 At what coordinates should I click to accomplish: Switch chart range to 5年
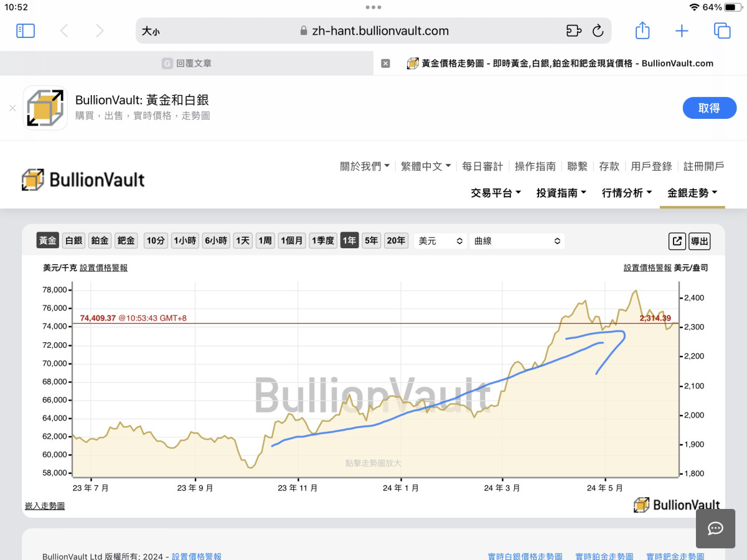(372, 241)
